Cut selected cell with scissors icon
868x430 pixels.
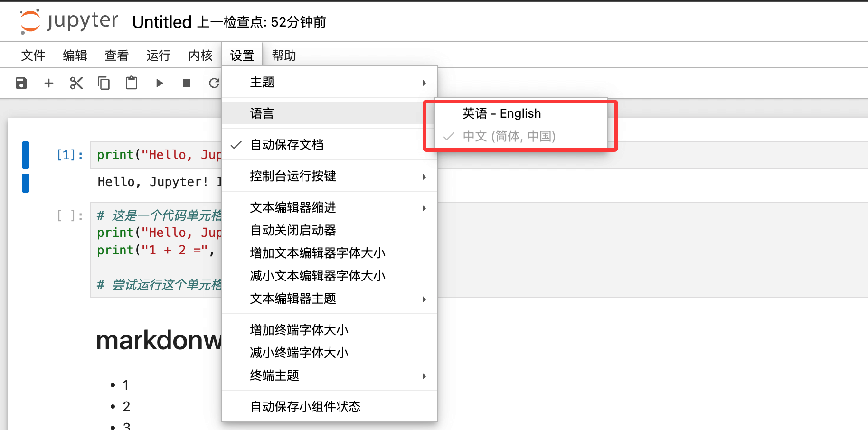click(76, 84)
